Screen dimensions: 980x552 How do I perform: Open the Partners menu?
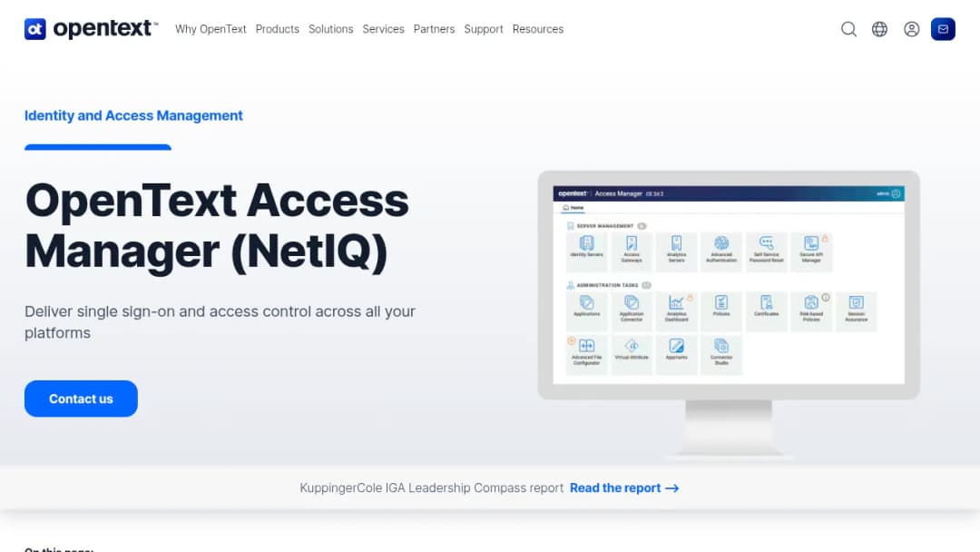[x=434, y=29]
